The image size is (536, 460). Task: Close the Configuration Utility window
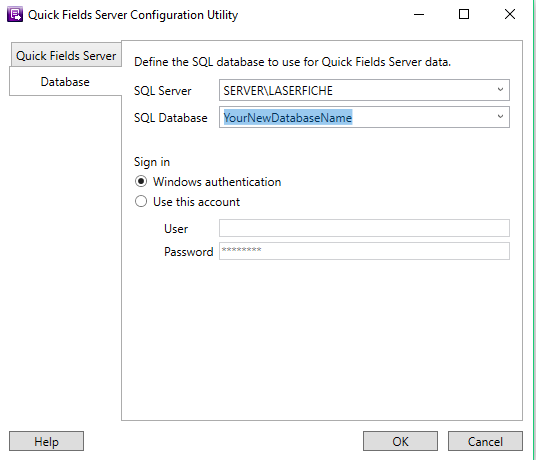510,14
